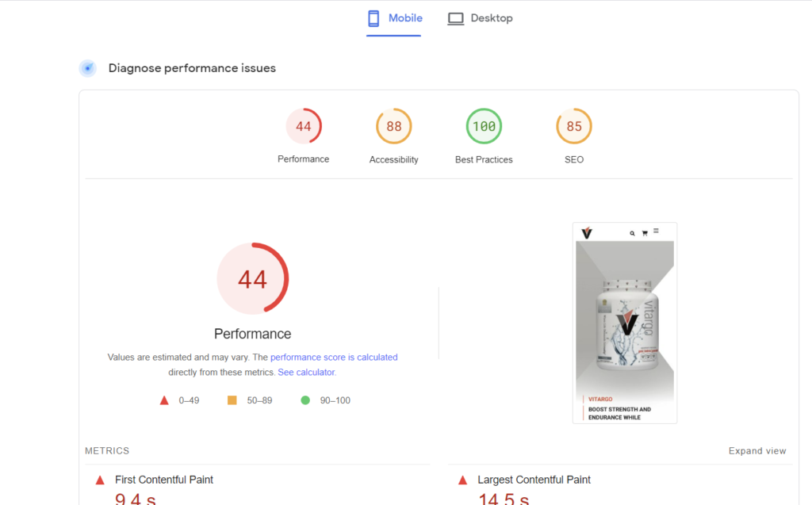Click the Largest Contentful Paint metric label
The image size is (812, 505).
[x=534, y=480]
